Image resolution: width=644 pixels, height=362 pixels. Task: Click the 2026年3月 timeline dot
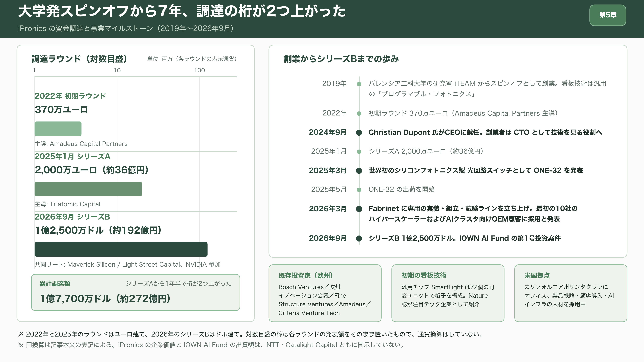pyautogui.click(x=359, y=209)
